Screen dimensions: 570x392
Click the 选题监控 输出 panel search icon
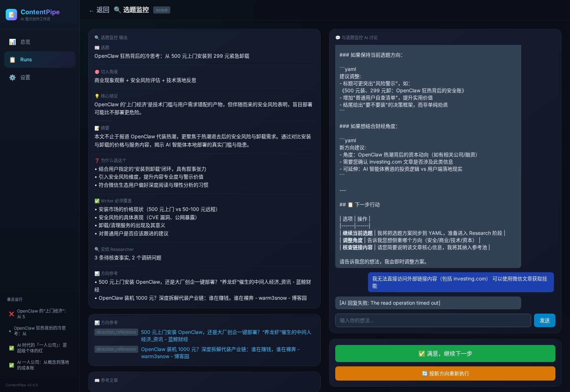[97, 38]
